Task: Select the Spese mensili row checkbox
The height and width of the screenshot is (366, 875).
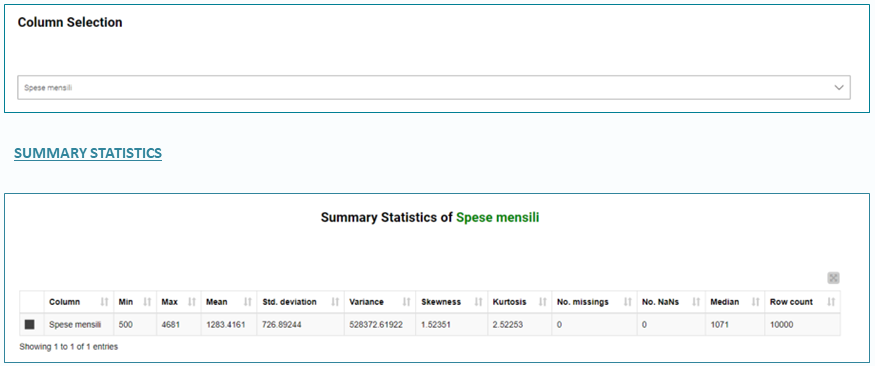Action: coord(30,324)
